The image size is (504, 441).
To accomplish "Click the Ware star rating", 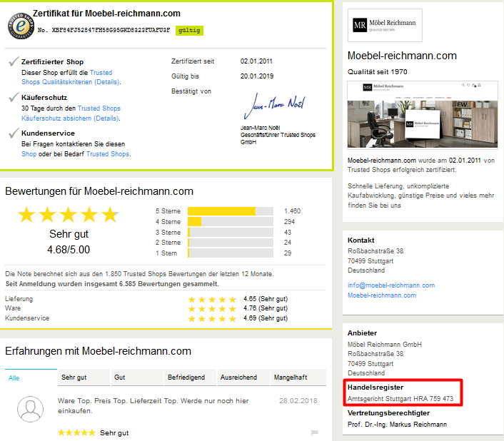I will tap(212, 309).
